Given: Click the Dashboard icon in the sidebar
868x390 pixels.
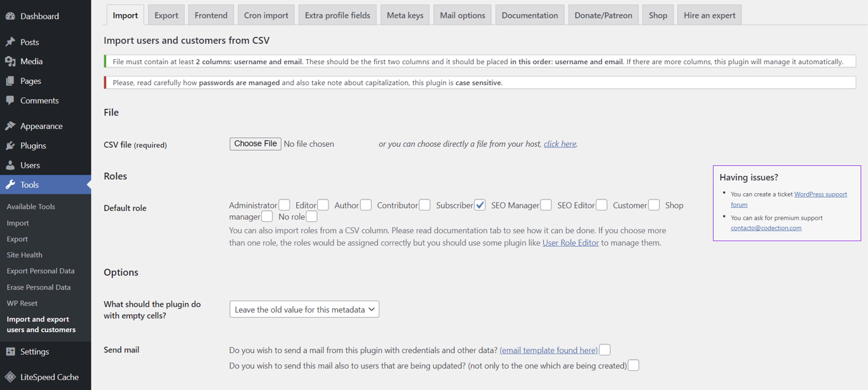Looking at the screenshot, I should [13, 15].
